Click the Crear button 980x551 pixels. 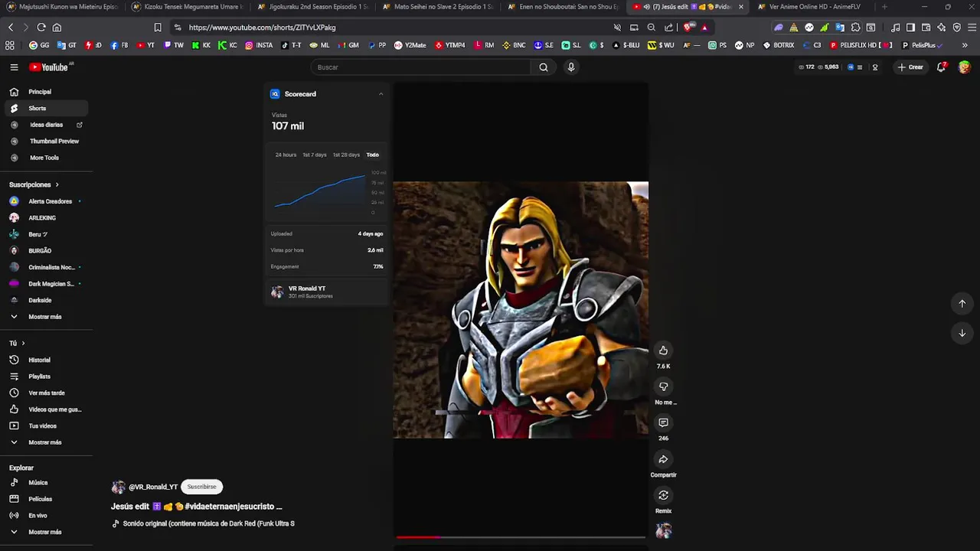[910, 67]
